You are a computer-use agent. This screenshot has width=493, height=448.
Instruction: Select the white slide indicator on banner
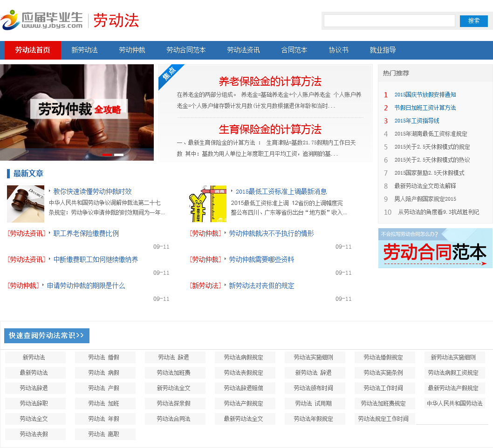[x=118, y=155]
